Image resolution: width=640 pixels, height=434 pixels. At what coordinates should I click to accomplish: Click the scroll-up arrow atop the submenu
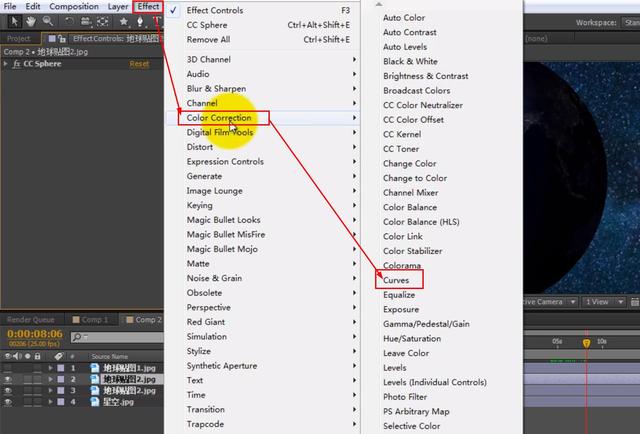[379, 4]
